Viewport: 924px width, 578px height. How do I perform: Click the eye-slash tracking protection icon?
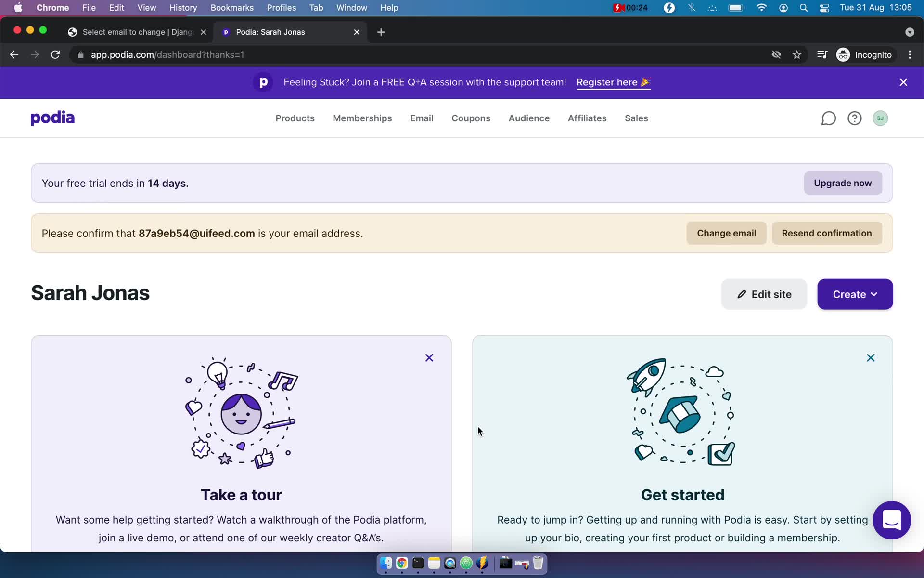776,54
